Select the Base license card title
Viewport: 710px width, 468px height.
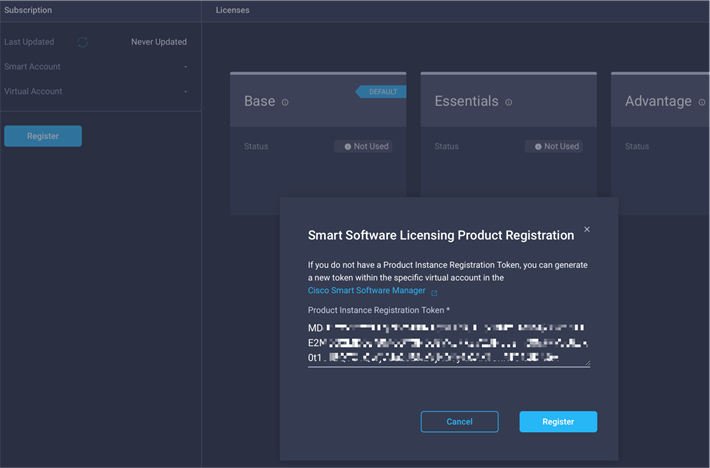pyautogui.click(x=259, y=101)
